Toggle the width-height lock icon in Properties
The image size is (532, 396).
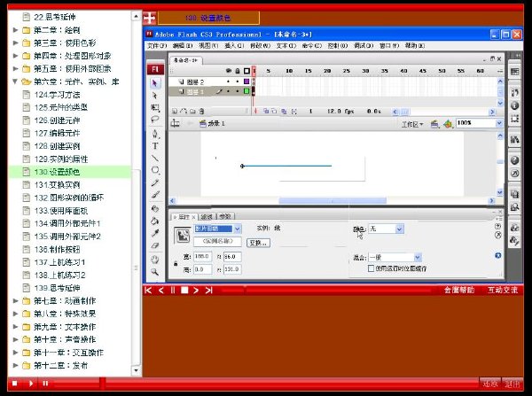(x=176, y=263)
